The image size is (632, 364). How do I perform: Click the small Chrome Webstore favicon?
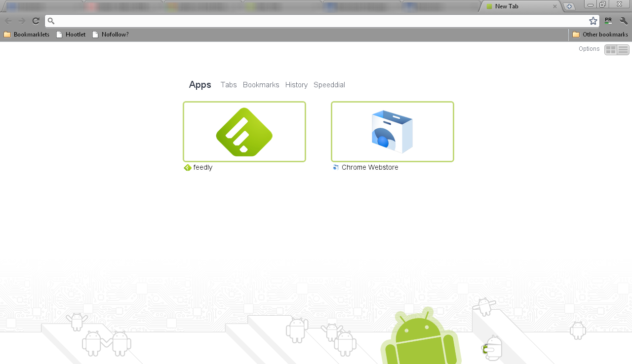tap(336, 168)
